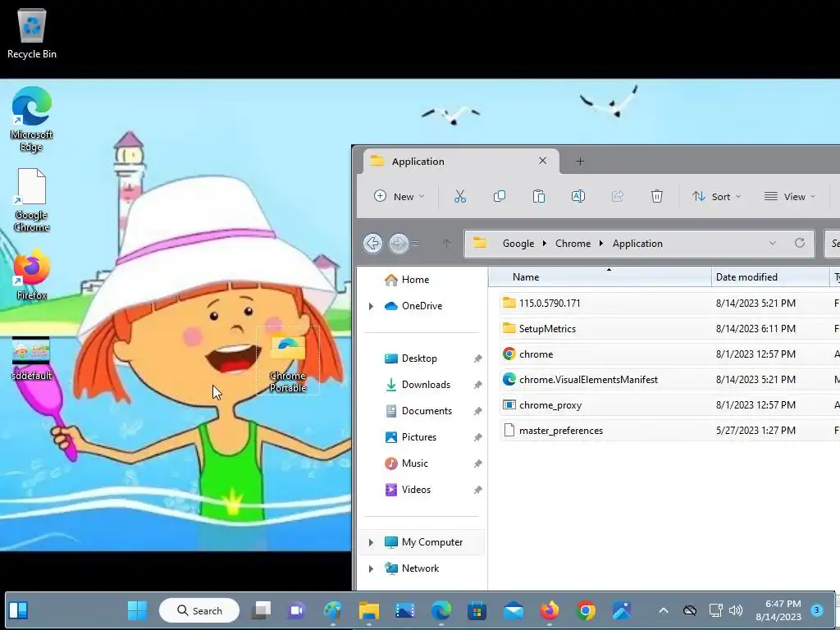Viewport: 840px width, 630px height.
Task: Click the taskbar Search box
Action: click(199, 610)
